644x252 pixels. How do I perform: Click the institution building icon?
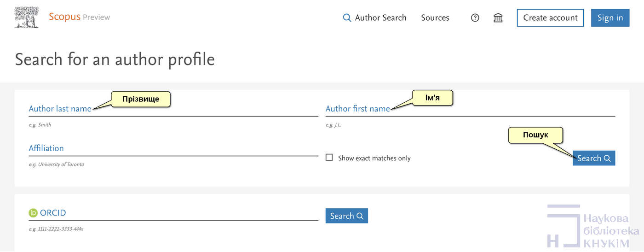498,18
